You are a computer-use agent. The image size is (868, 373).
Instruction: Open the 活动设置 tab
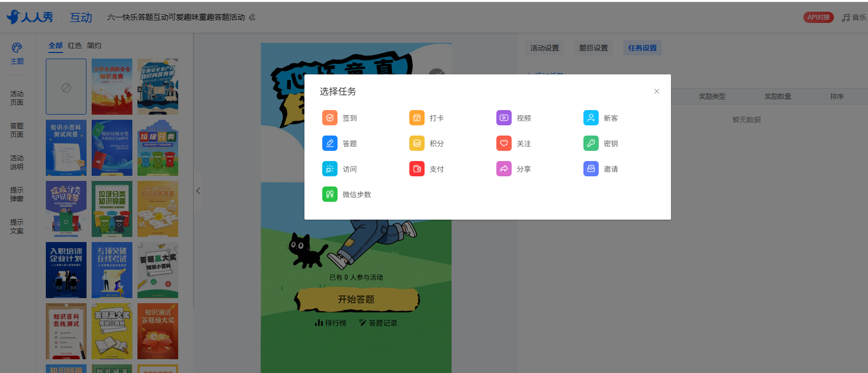[x=545, y=48]
